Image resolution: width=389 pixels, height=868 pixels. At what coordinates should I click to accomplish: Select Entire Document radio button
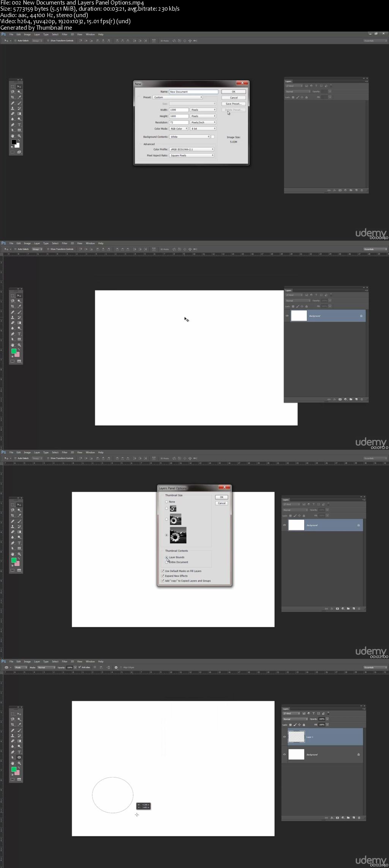coord(166,562)
